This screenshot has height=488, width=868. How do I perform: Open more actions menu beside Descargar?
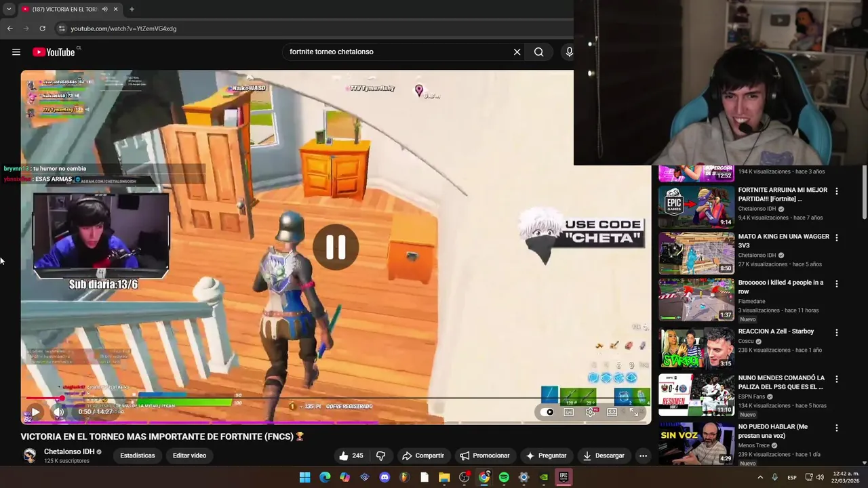point(643,455)
